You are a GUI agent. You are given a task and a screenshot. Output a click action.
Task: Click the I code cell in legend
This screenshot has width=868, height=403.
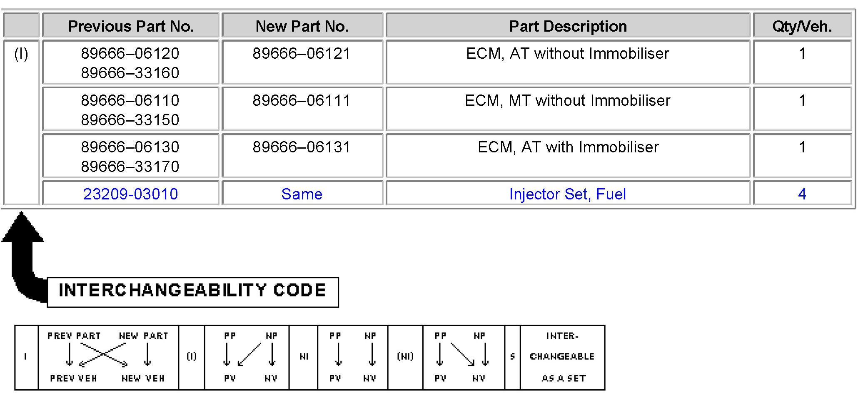point(26,357)
